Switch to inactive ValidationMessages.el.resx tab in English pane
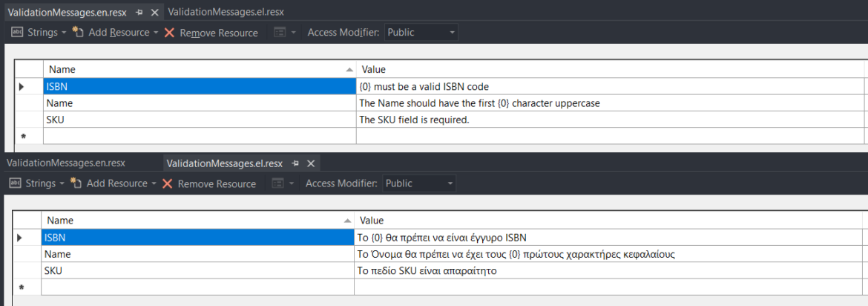Image resolution: width=868 pixels, height=306 pixels. (x=226, y=12)
